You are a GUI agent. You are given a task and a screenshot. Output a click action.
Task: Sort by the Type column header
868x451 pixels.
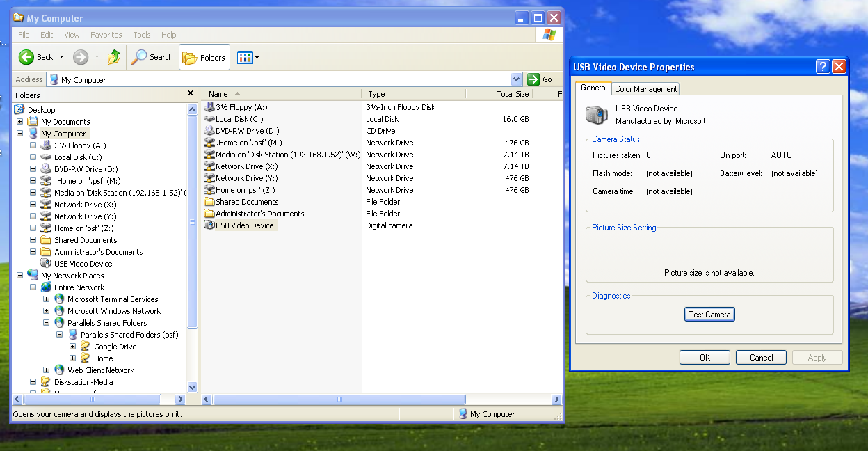tap(414, 94)
